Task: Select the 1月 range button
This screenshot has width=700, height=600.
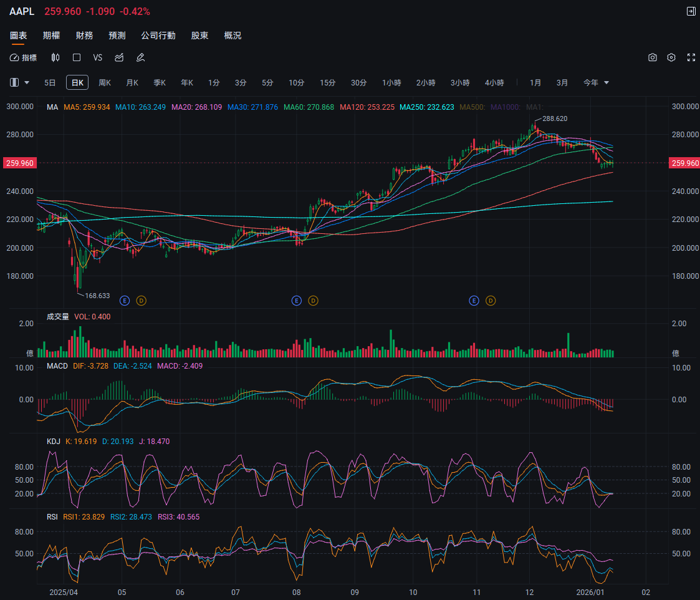Action: tap(535, 82)
